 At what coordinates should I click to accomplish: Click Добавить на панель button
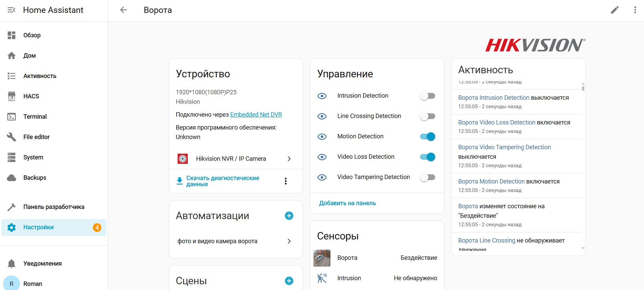pyautogui.click(x=347, y=203)
